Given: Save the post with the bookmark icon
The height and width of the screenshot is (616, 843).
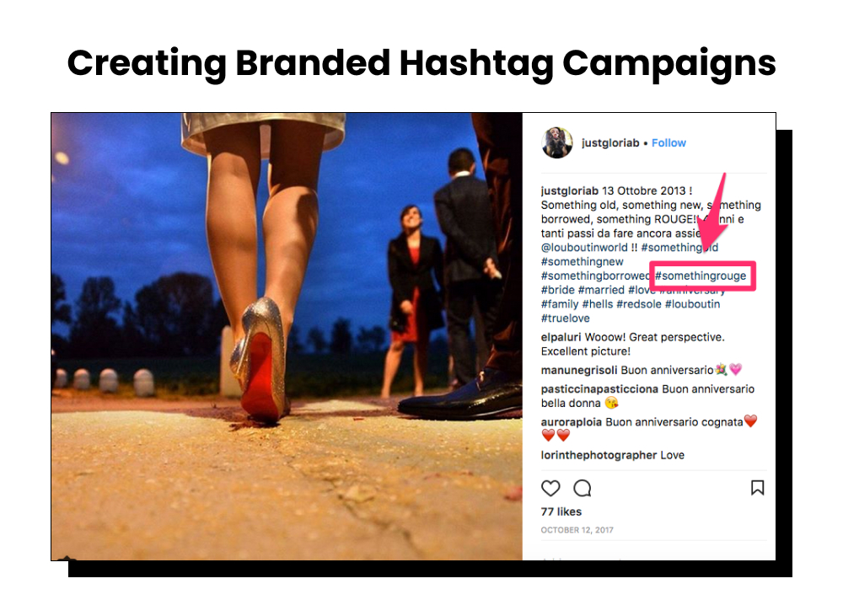Looking at the screenshot, I should [757, 489].
